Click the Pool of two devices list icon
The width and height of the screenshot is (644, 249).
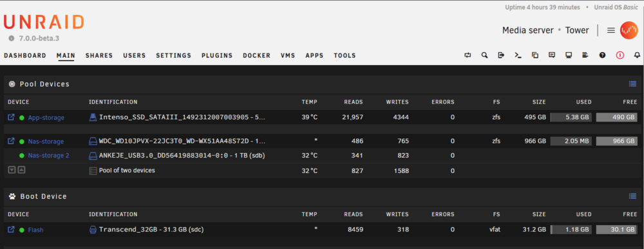(93, 171)
